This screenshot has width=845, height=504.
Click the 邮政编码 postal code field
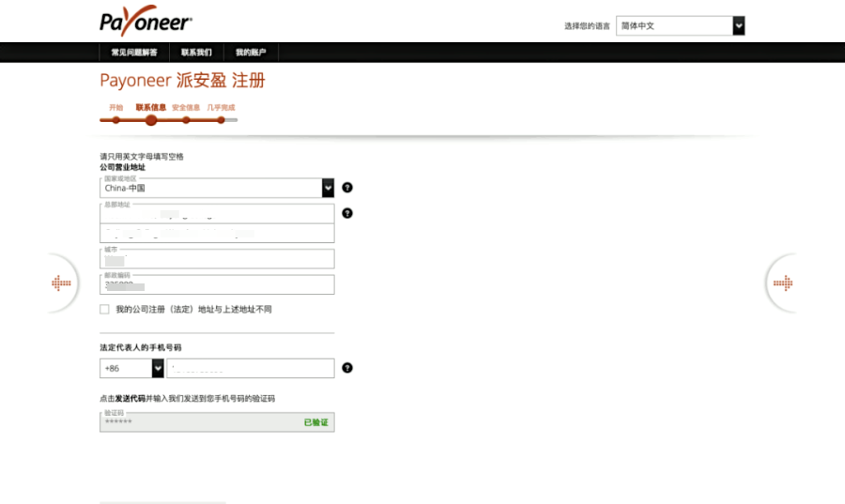[217, 285]
